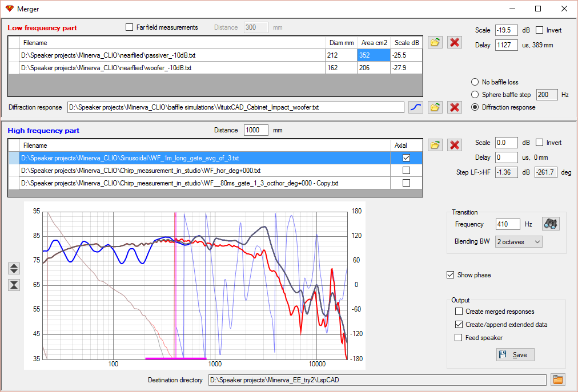Show the diffraction response curve
The height and width of the screenshot is (392, 578).
[x=416, y=107]
